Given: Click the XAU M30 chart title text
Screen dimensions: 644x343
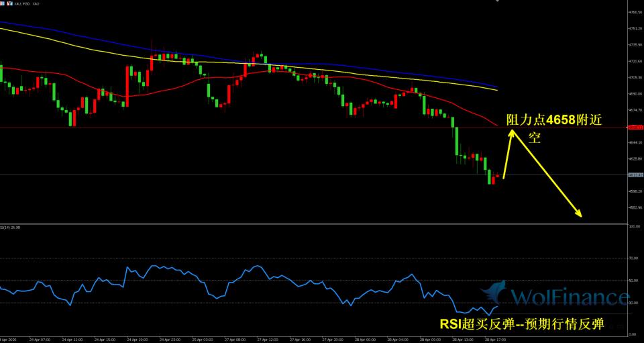Looking at the screenshot, I should pyautogui.click(x=28, y=3).
